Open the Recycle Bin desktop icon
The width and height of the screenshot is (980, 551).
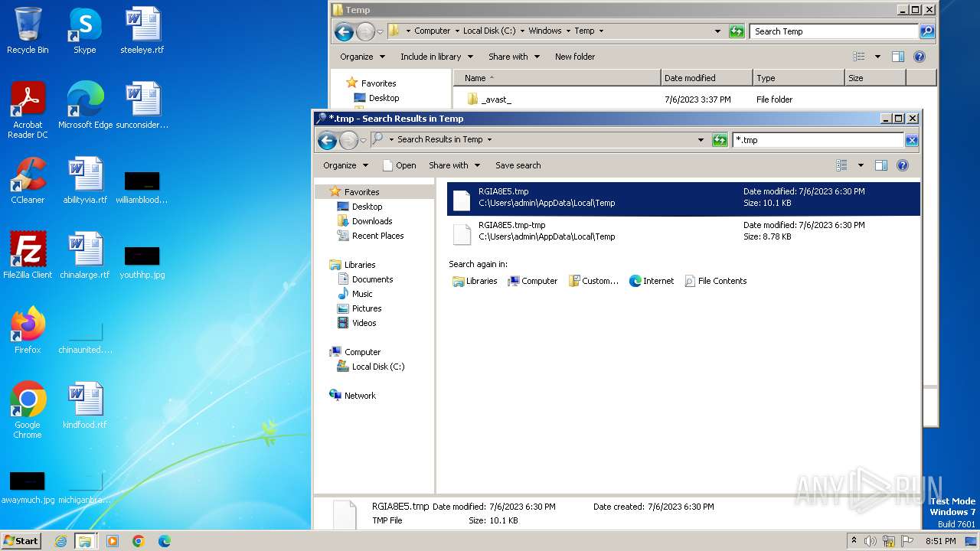click(28, 31)
